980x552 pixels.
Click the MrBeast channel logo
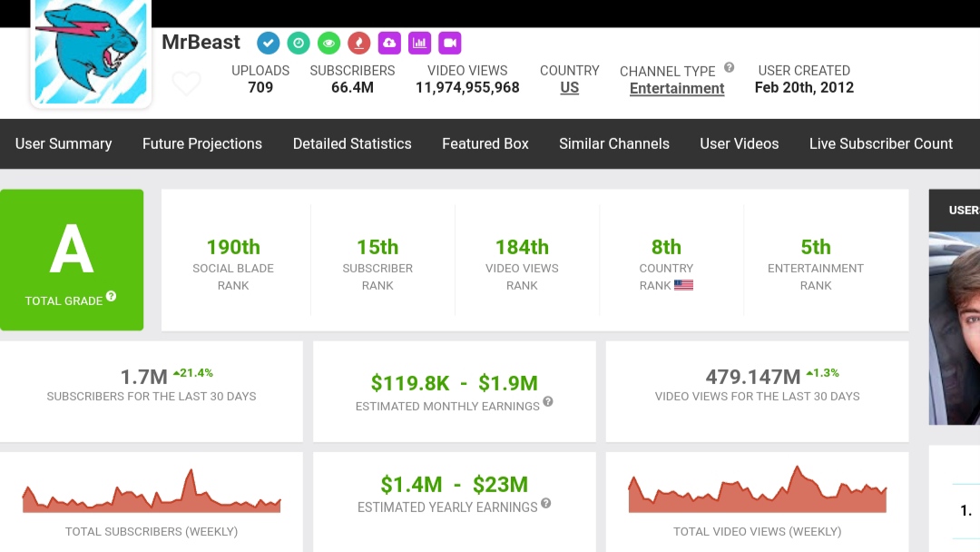(x=92, y=52)
